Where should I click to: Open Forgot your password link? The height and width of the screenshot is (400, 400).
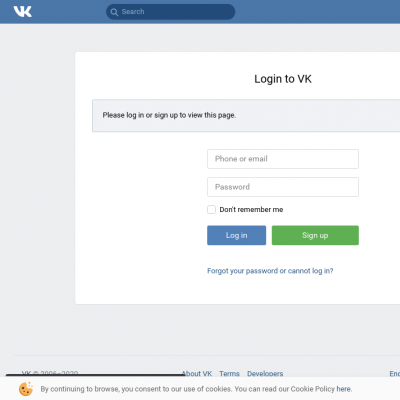(270, 271)
